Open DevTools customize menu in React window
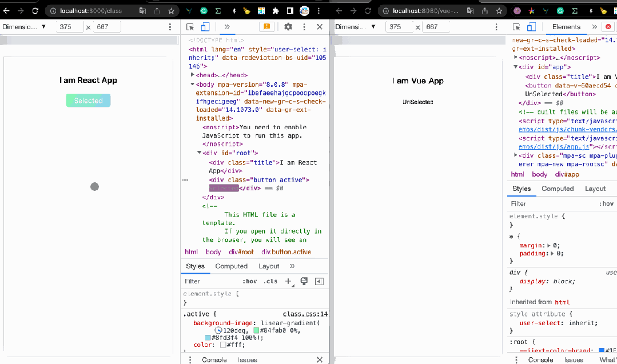 click(x=304, y=27)
